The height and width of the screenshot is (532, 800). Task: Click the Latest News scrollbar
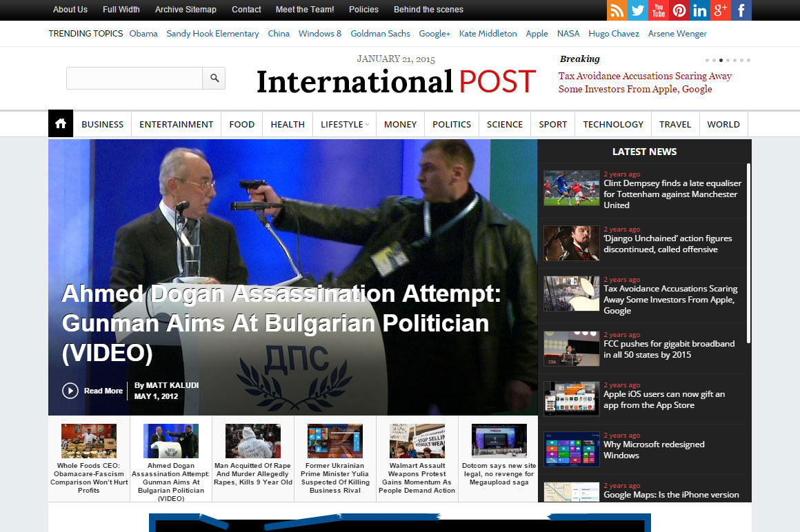[748, 255]
